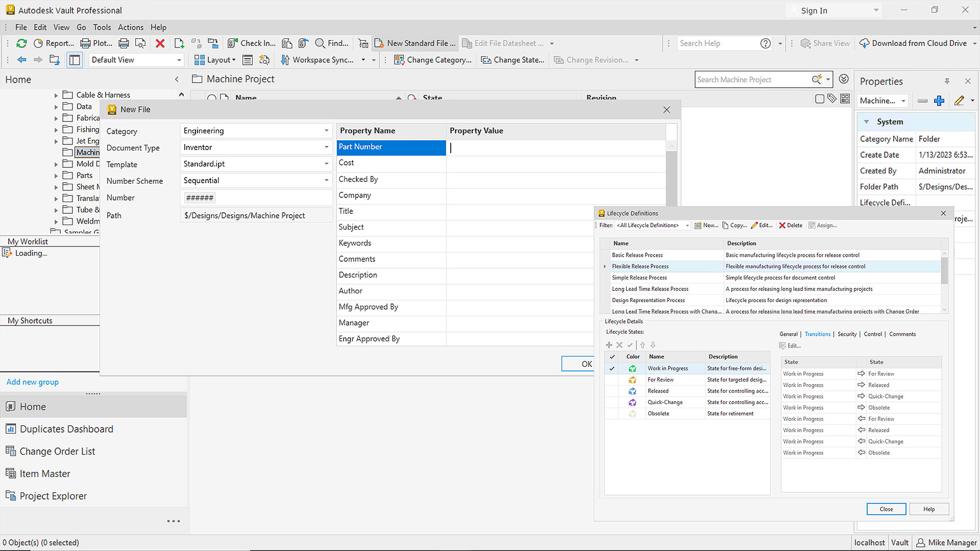The width and height of the screenshot is (980, 551).
Task: Click Change State toolbar button
Action: pos(512,60)
